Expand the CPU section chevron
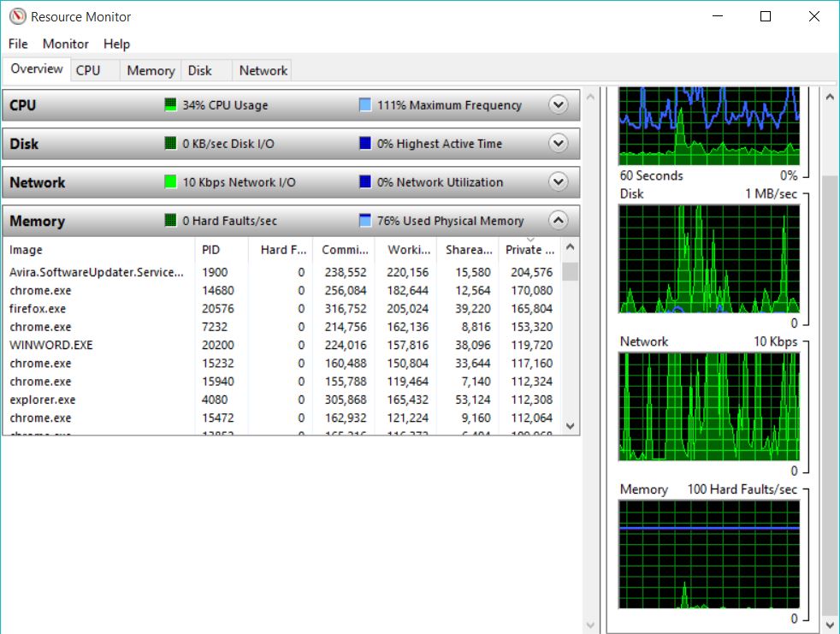 coord(559,104)
